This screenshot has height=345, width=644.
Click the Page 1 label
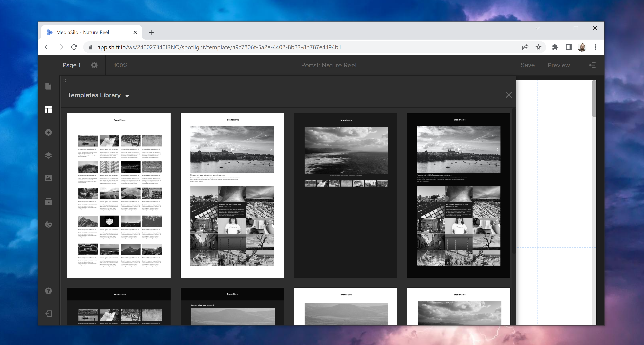71,65
